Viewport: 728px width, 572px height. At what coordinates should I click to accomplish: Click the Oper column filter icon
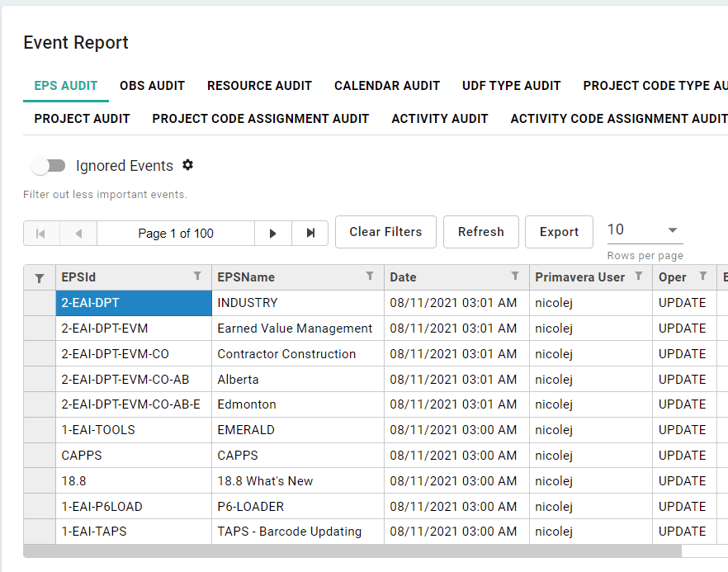(703, 277)
